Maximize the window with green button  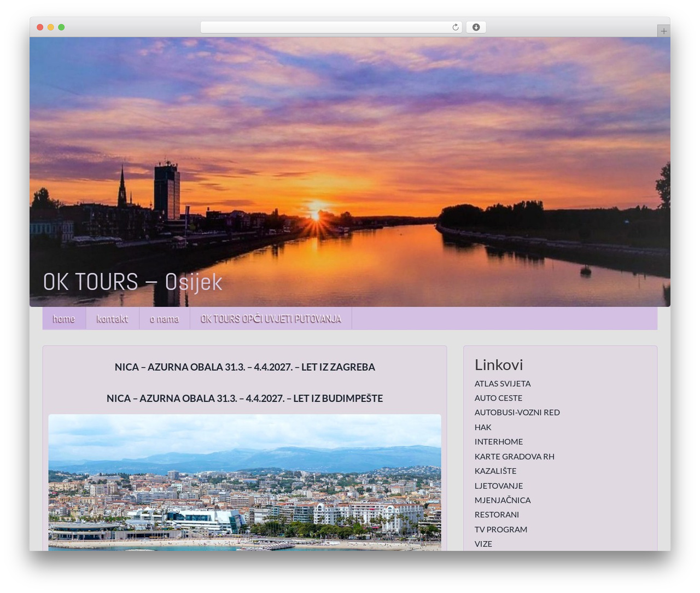pyautogui.click(x=61, y=27)
